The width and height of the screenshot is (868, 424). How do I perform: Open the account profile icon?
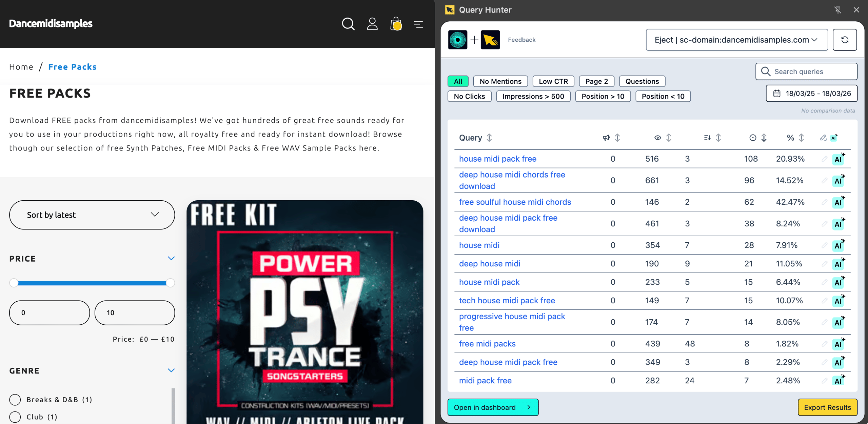pos(372,24)
